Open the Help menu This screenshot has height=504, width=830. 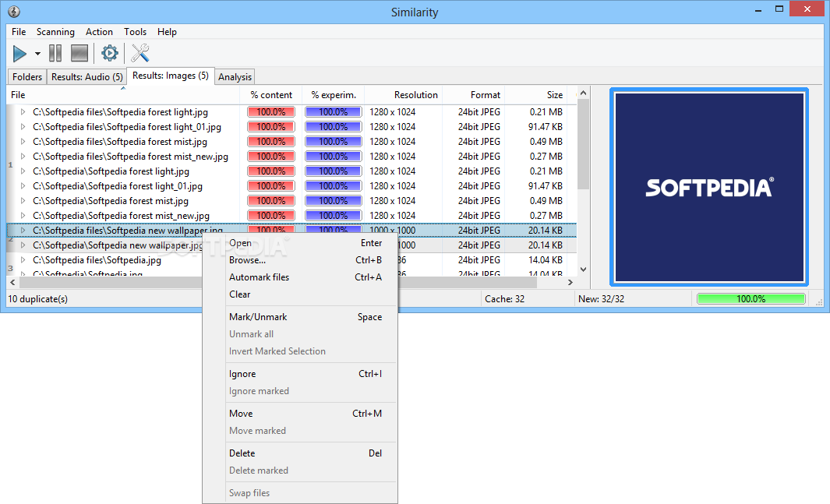[167, 32]
